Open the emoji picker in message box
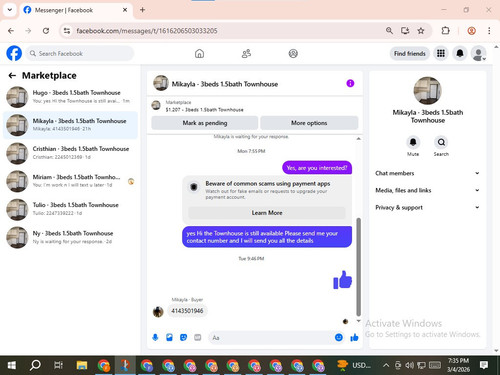 coord(339,338)
